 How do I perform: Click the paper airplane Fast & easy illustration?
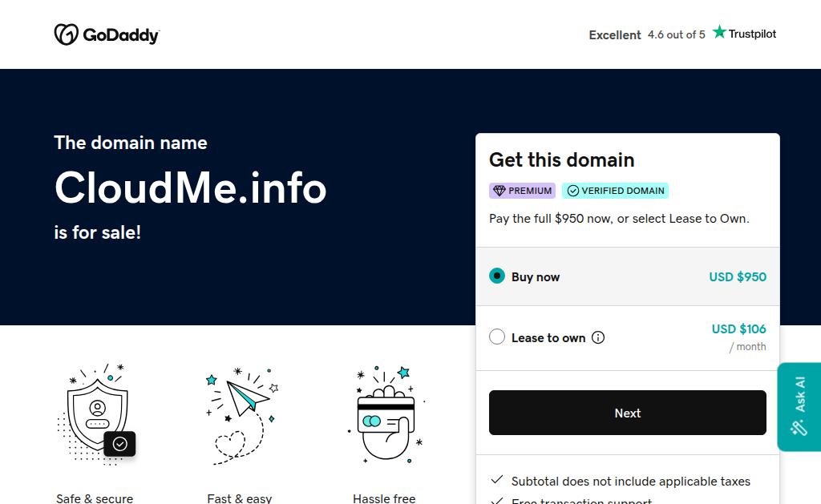[x=242, y=416]
